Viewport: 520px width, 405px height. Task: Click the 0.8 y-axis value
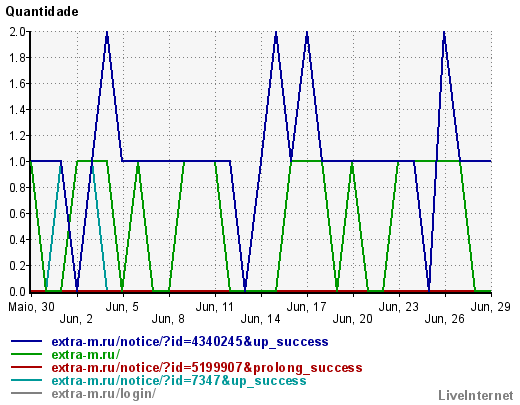pyautogui.click(x=17, y=188)
